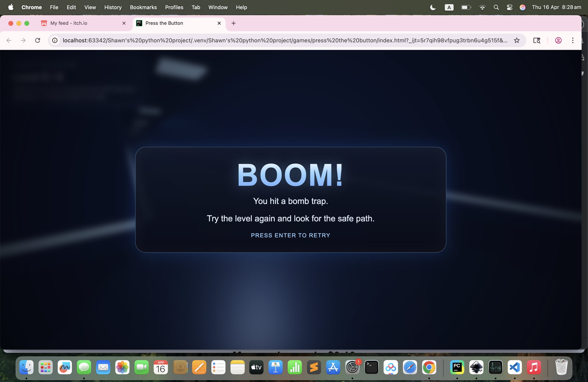Click the profile avatar icon in toolbar

pyautogui.click(x=558, y=40)
